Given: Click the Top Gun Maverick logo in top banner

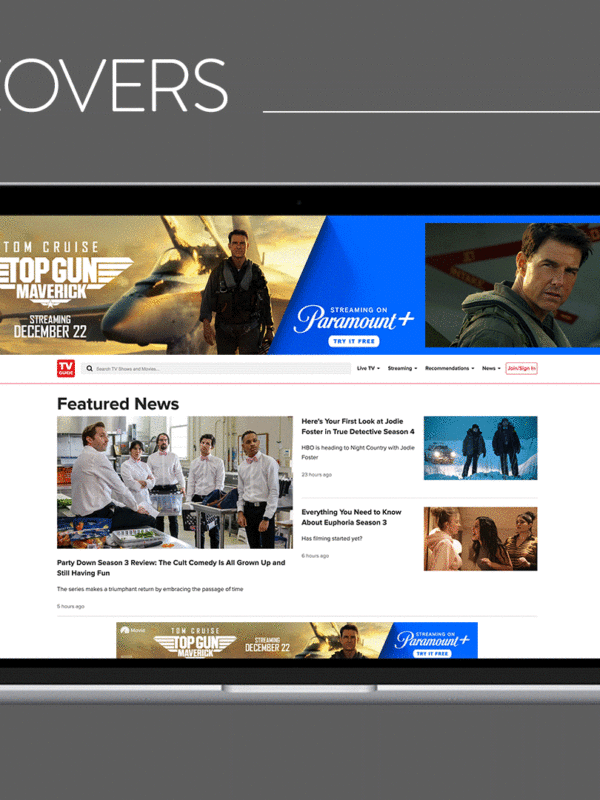Looking at the screenshot, I should pyautogui.click(x=65, y=281).
